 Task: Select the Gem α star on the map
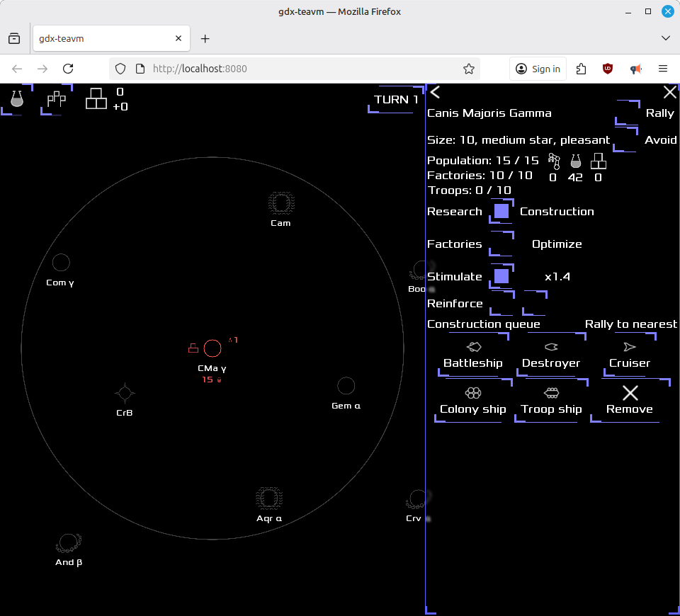coord(346,385)
